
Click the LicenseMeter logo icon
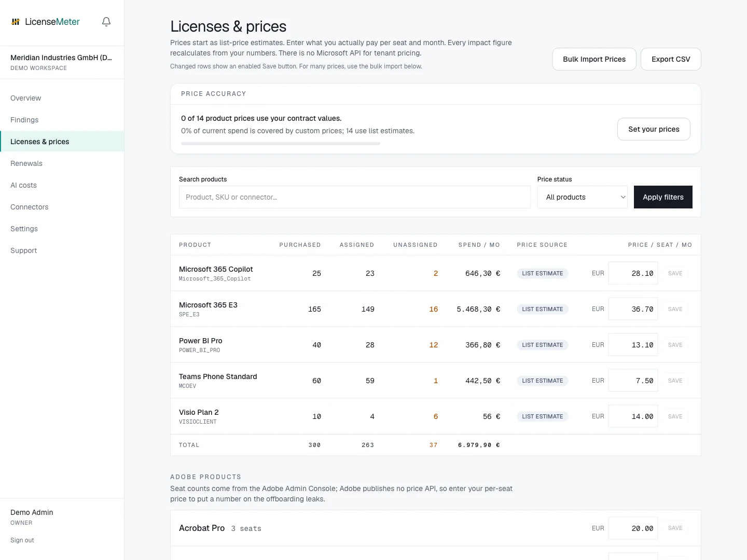(x=16, y=22)
